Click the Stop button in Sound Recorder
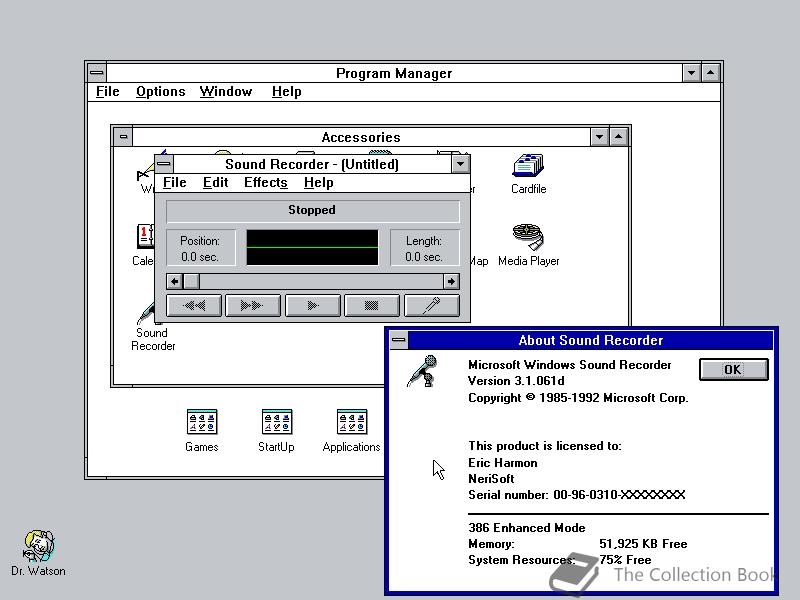 point(372,306)
